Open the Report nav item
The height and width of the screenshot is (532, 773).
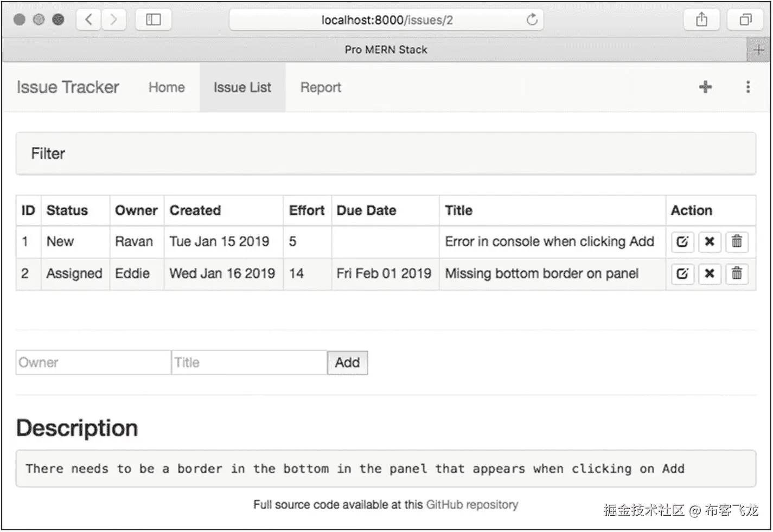[x=321, y=87]
